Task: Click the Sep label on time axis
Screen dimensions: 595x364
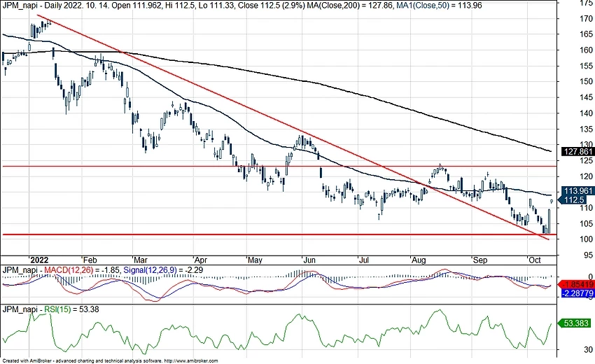Action: coord(480,260)
